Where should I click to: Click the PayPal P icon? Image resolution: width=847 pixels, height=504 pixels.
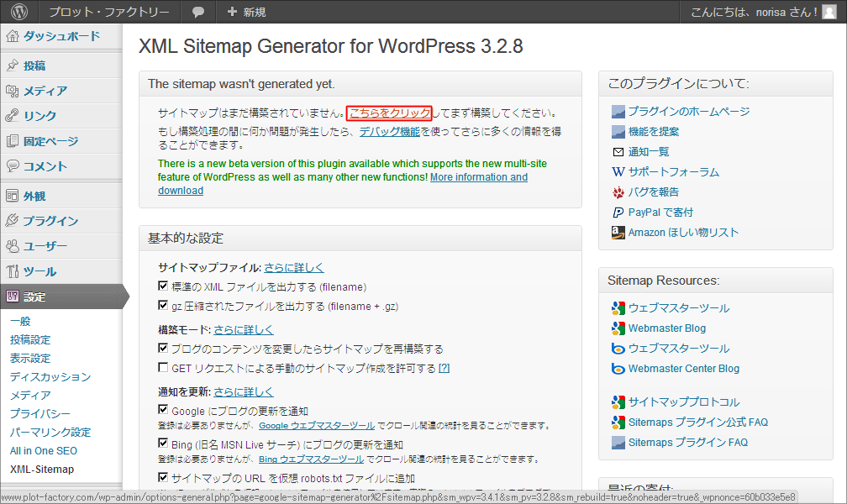[618, 213]
